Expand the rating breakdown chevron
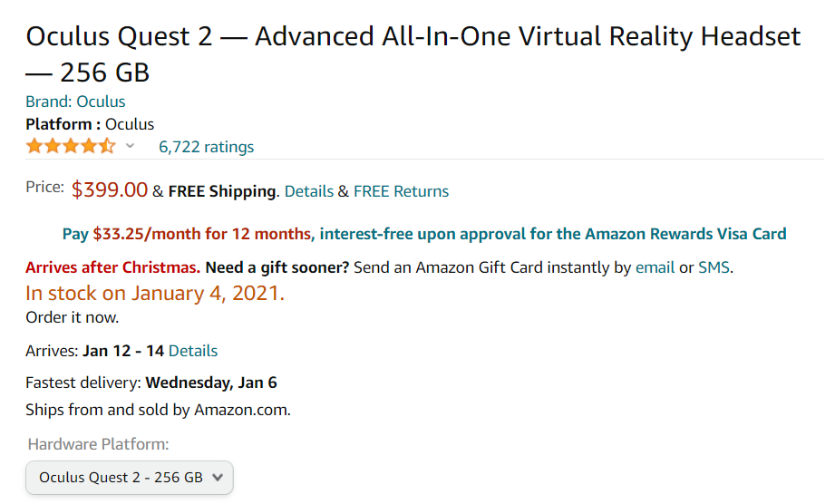 (130, 146)
